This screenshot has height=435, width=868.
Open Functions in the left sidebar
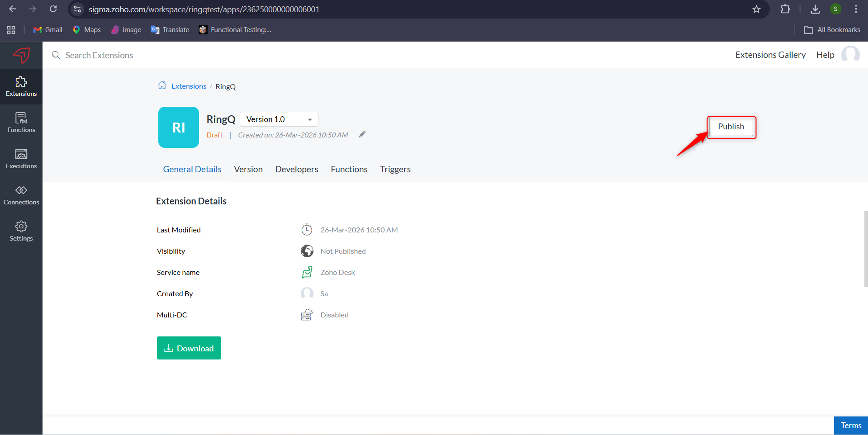(21, 123)
